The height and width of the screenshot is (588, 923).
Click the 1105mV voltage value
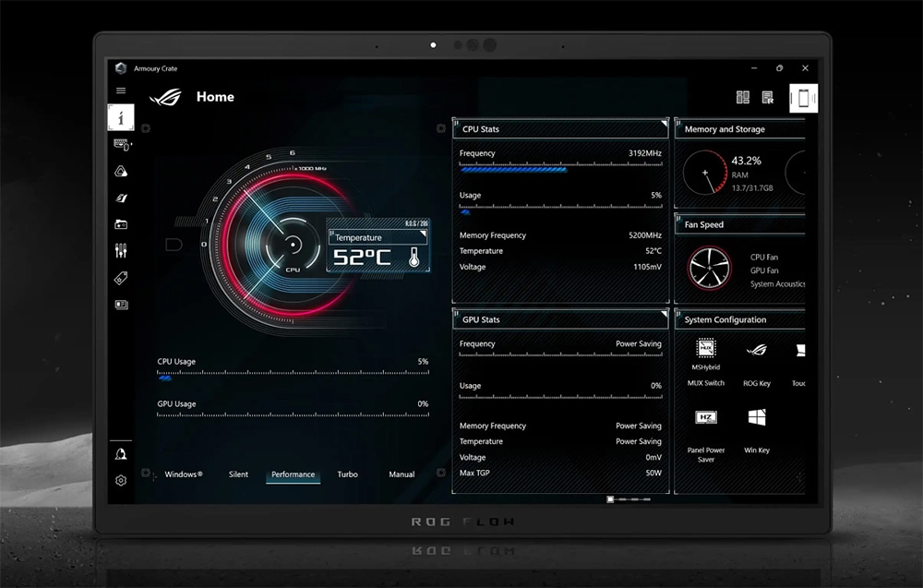pos(647,267)
